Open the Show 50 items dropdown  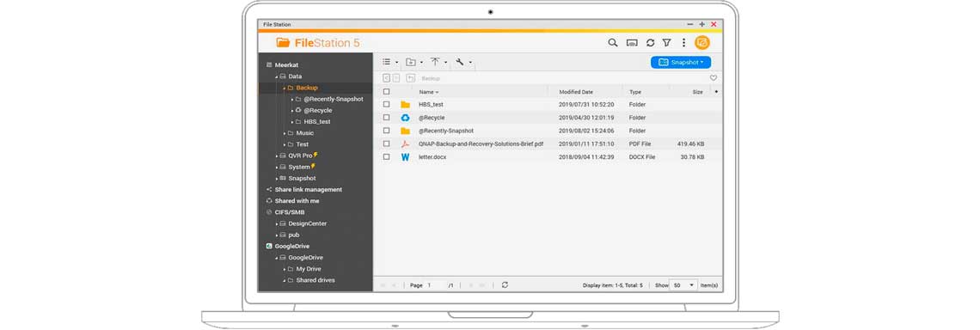[683, 285]
